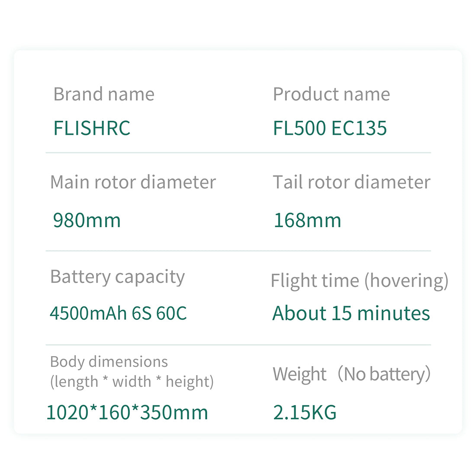Click the (length * width * height) subtitle
The height and width of the screenshot is (476, 476).
click(x=132, y=382)
